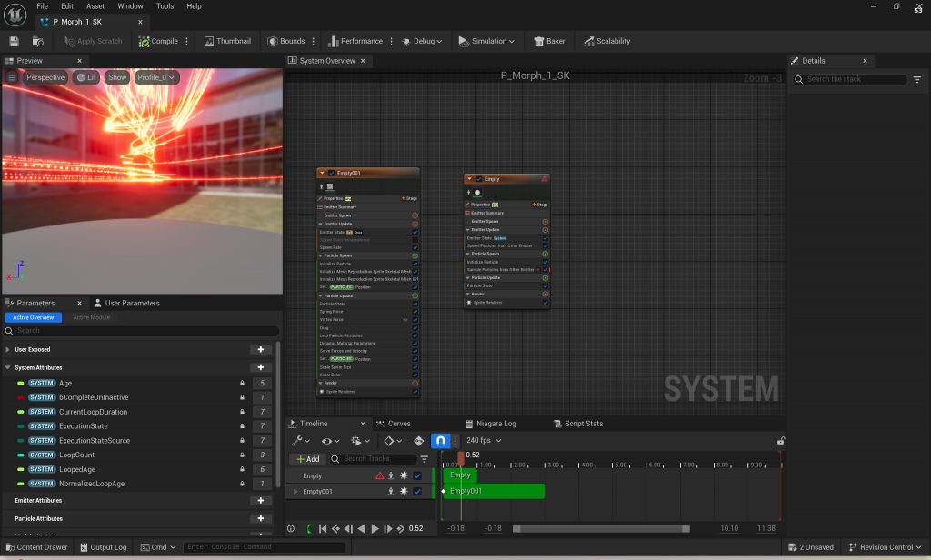Viewport: 931px width, 560px height.
Task: Toggle the Empty track enabled checkbox
Action: pyautogui.click(x=417, y=475)
